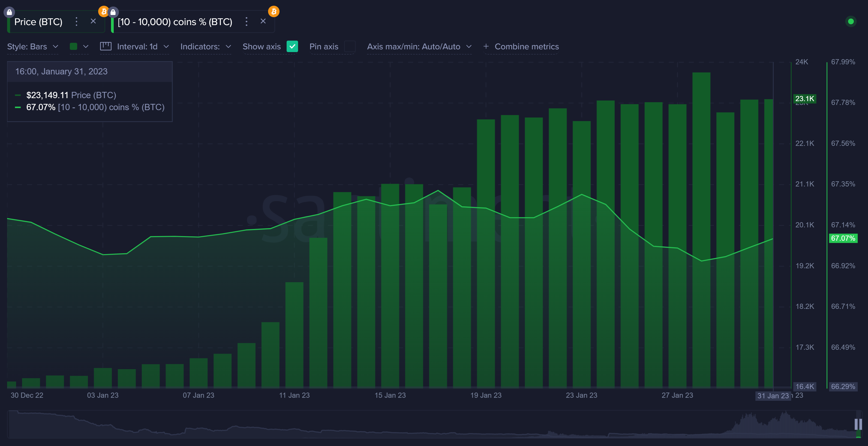This screenshot has width=868, height=446.
Task: Open three-dot menu for coins % metric
Action: [246, 22]
